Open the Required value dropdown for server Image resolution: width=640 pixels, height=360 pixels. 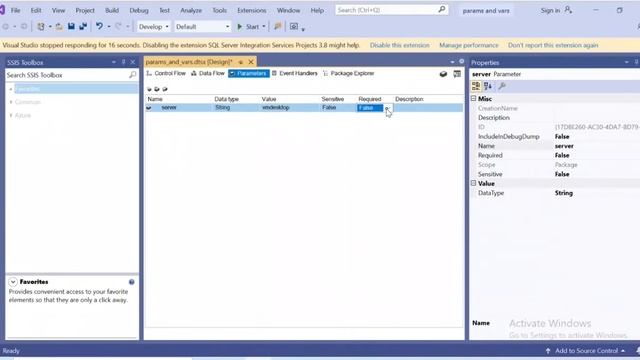click(x=387, y=108)
